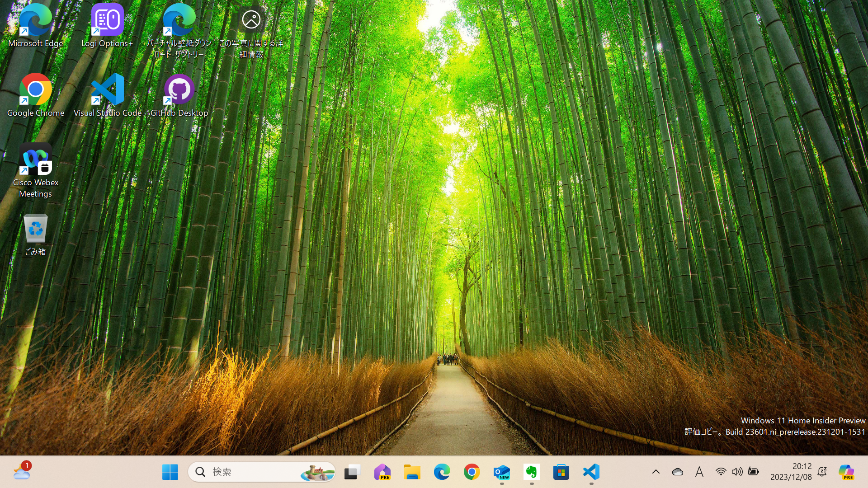Open the clock showing 20:12 2023/12/08
Image resolution: width=868 pixels, height=488 pixels.
point(791,472)
